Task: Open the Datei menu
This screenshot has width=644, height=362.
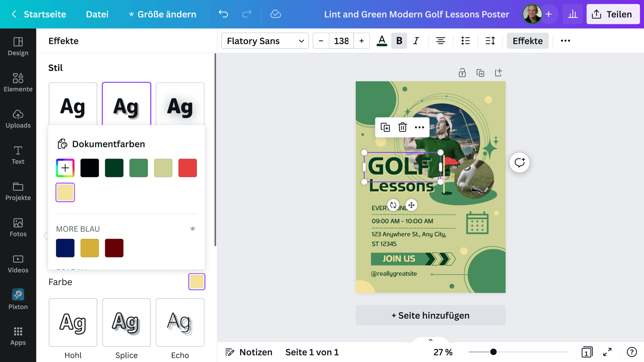Action: point(97,14)
